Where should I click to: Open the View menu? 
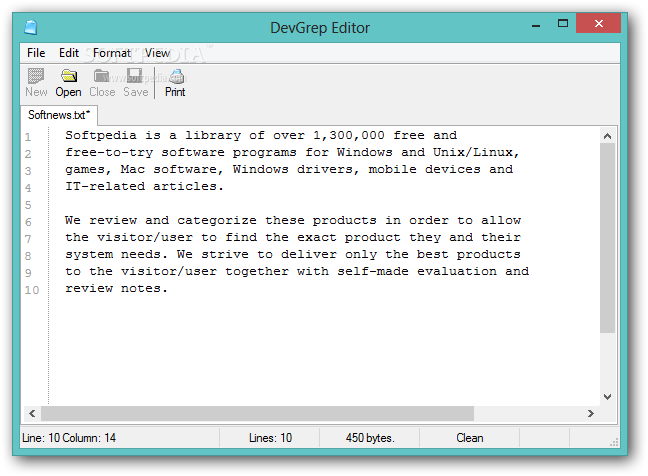[x=157, y=53]
